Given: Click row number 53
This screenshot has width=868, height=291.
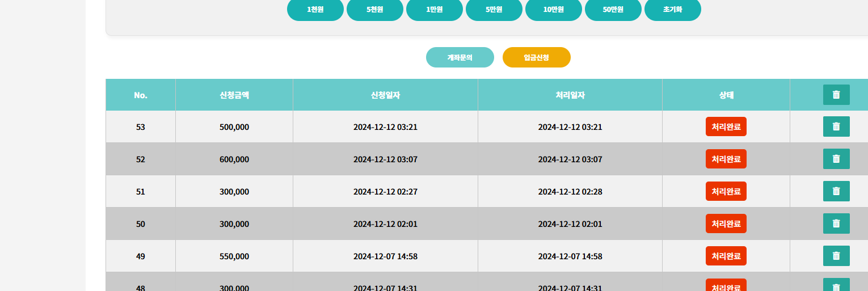Looking at the screenshot, I should point(141,127).
